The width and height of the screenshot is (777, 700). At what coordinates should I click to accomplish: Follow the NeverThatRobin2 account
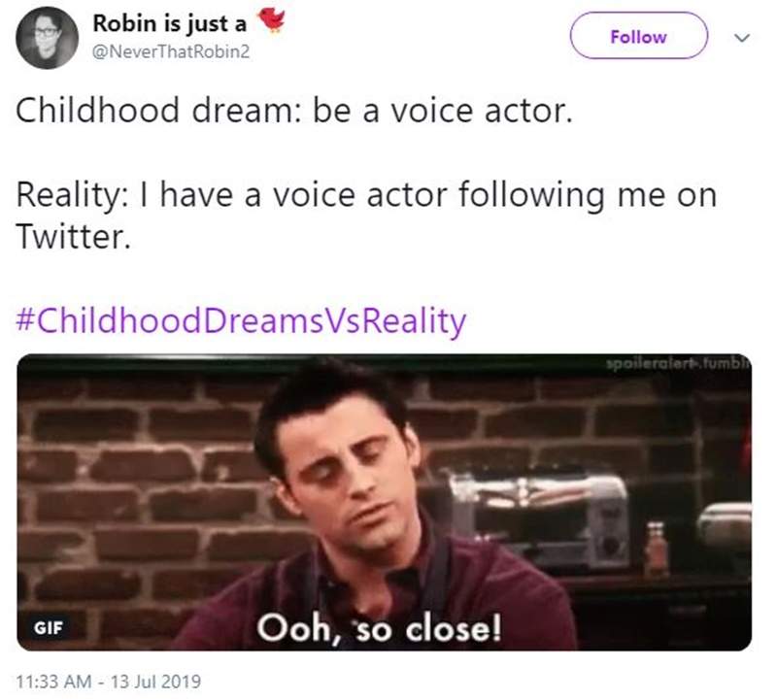638,37
